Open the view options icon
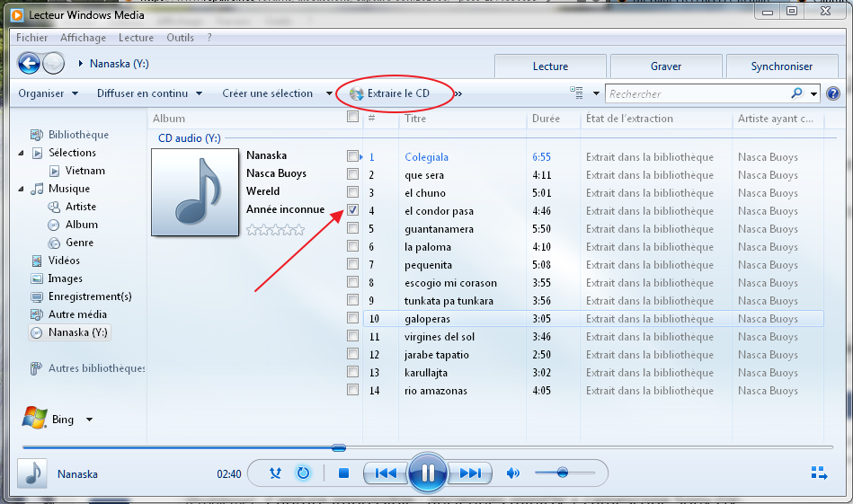The height and width of the screenshot is (504, 853). coord(577,93)
